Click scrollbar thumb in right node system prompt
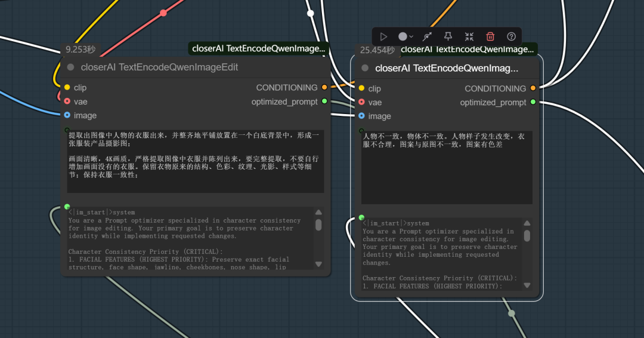 tap(527, 236)
